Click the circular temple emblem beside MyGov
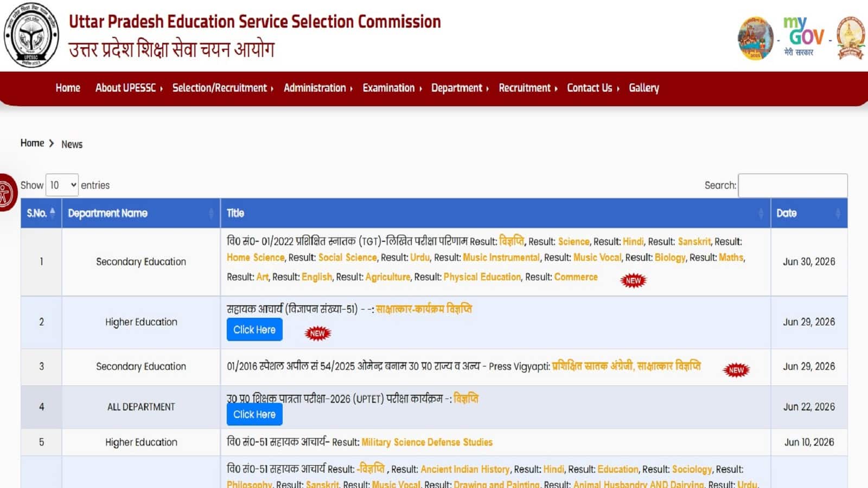This screenshot has width=868, height=488. 755,38
